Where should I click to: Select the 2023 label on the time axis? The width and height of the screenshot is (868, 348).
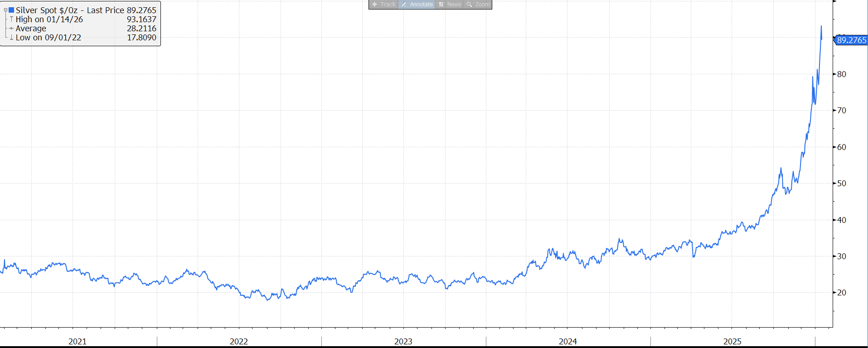pos(403,341)
